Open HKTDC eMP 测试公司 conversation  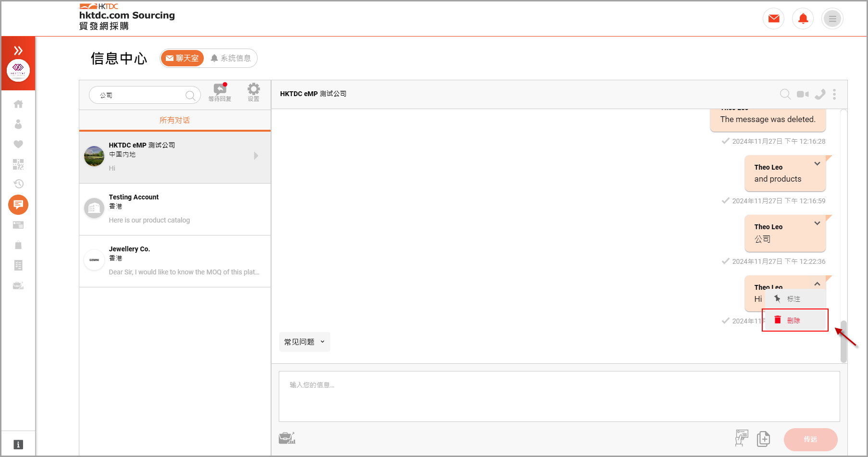point(175,157)
